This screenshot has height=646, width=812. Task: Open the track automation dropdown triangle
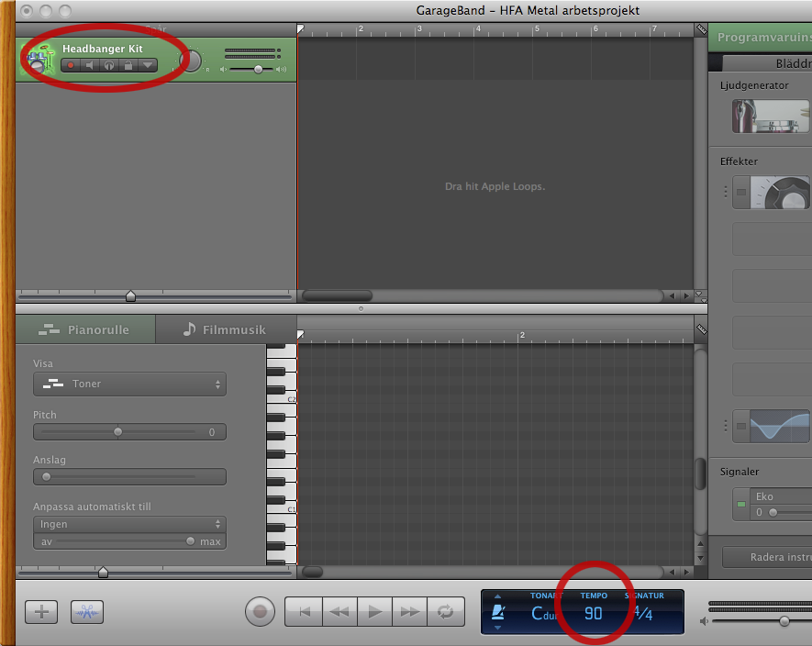(148, 65)
